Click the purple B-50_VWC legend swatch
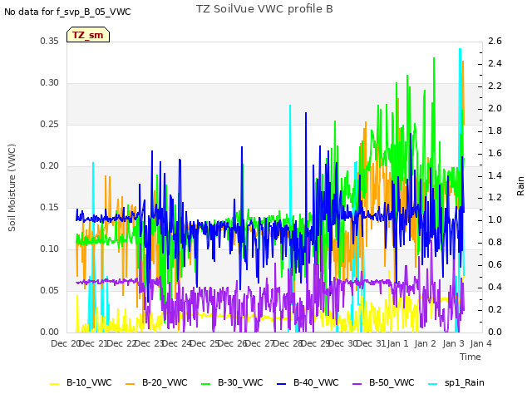 pyautogui.click(x=357, y=383)
